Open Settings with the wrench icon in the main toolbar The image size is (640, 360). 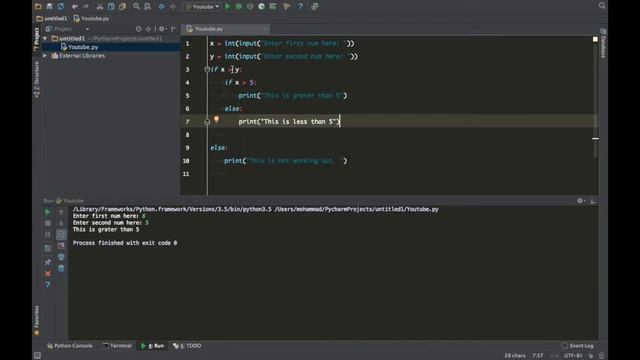pos(287,6)
